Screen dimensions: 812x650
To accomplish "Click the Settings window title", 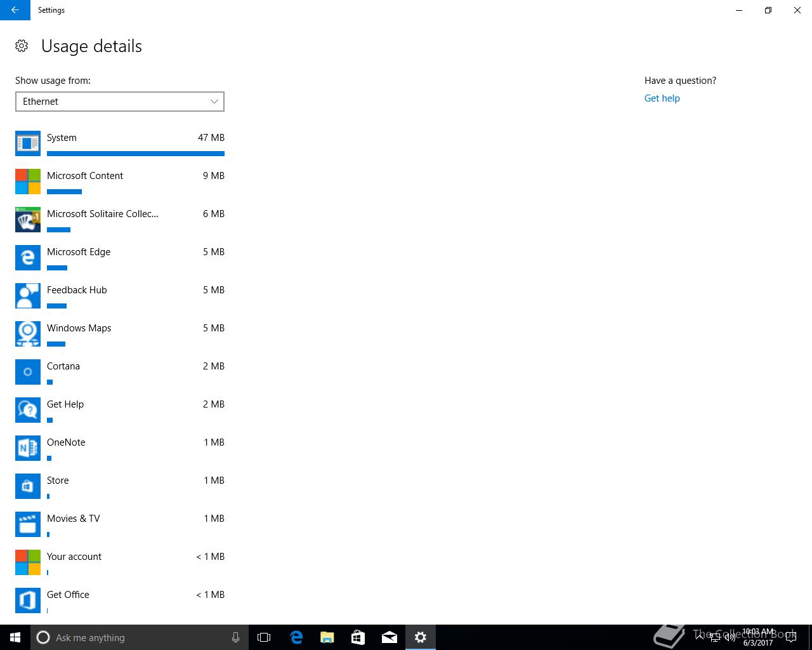I will coord(51,10).
